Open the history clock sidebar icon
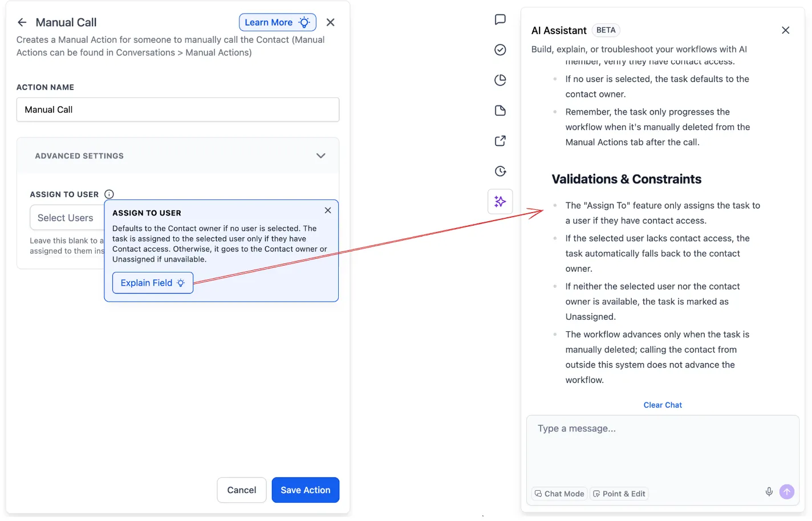This screenshot has width=812, height=521. click(500, 170)
